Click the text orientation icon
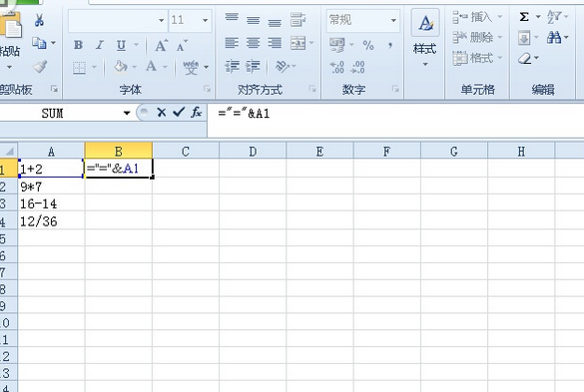The image size is (584, 392). (x=282, y=67)
